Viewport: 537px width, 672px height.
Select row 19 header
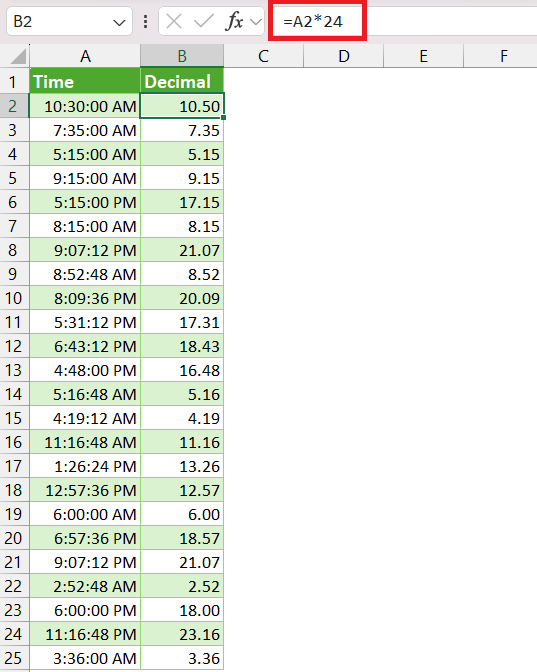coord(13,514)
